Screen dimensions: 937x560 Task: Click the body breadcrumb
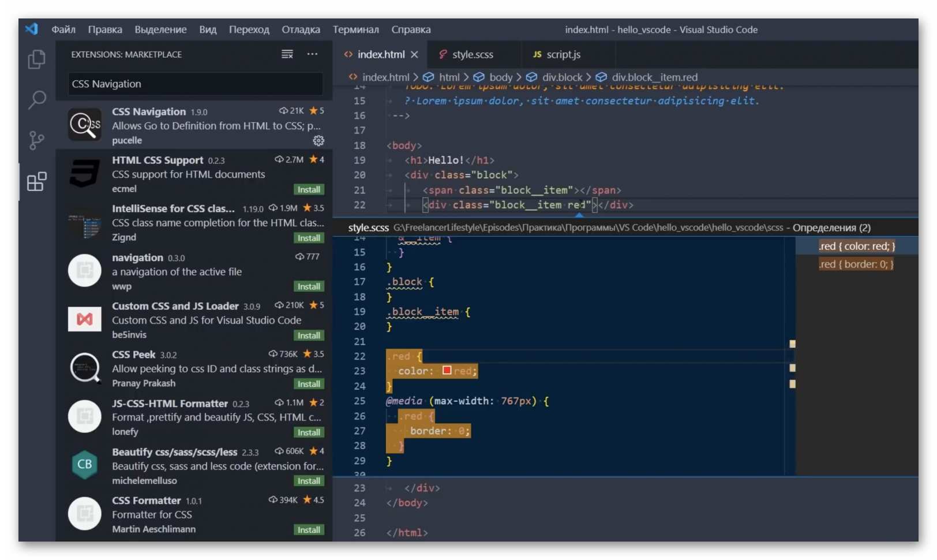tap(501, 77)
